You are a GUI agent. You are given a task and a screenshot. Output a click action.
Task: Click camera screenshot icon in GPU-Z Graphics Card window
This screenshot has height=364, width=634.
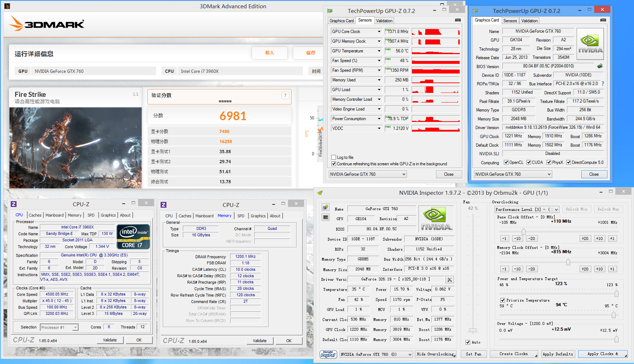603,20
